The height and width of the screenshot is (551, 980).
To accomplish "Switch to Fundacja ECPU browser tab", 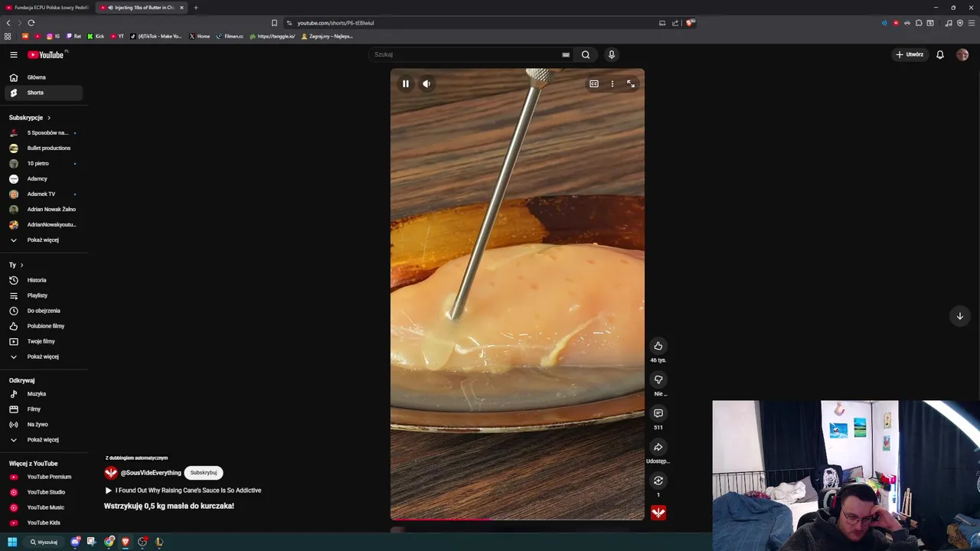I will (x=47, y=8).
